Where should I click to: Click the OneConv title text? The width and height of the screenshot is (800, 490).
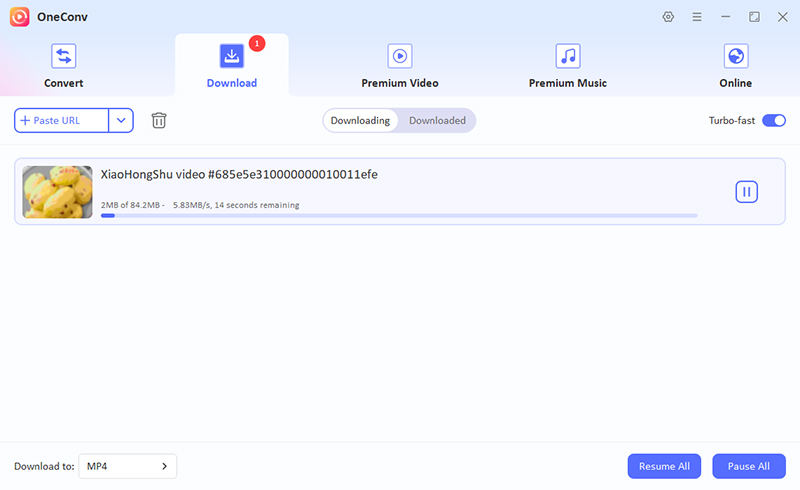pyautogui.click(x=62, y=17)
